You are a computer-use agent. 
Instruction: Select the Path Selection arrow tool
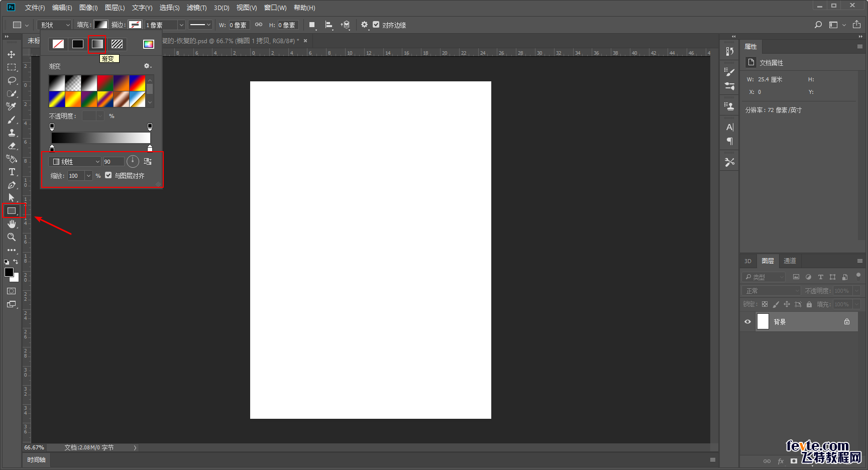tap(11, 198)
